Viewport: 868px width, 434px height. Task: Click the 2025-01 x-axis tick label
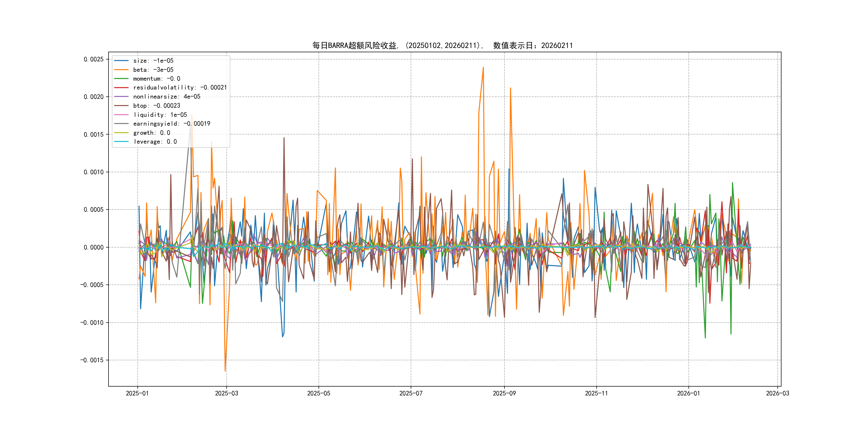(137, 394)
